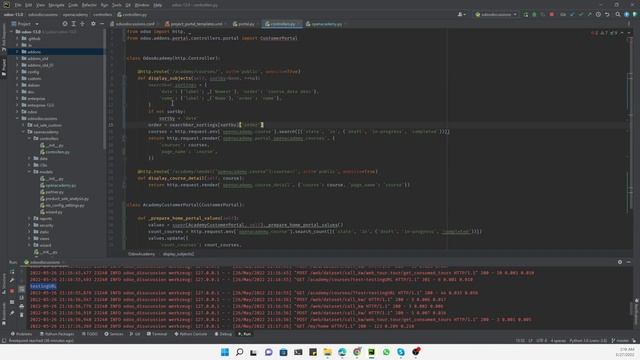Open the Terminal tool window
The width and height of the screenshot is (640, 360).
(x=157, y=334)
